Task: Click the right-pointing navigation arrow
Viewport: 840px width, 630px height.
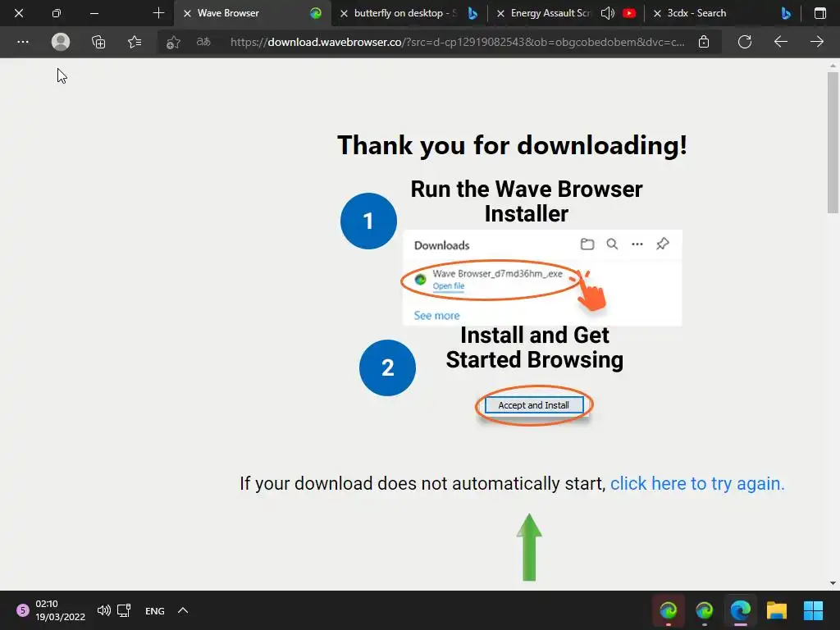Action: [x=816, y=42]
